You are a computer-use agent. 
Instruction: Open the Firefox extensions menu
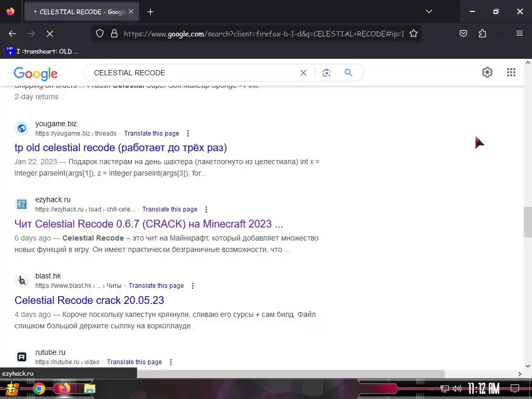pyautogui.click(x=482, y=34)
